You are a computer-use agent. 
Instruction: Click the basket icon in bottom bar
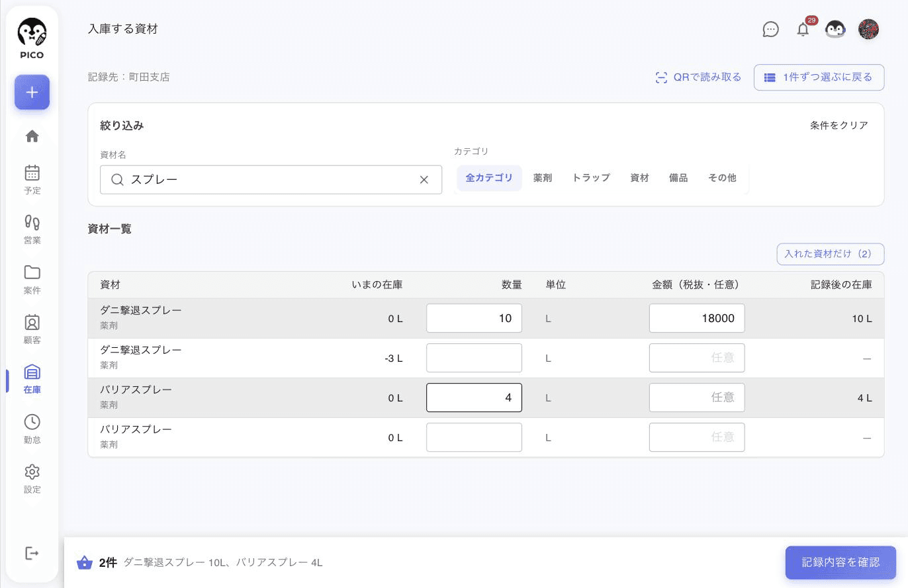(x=85, y=563)
